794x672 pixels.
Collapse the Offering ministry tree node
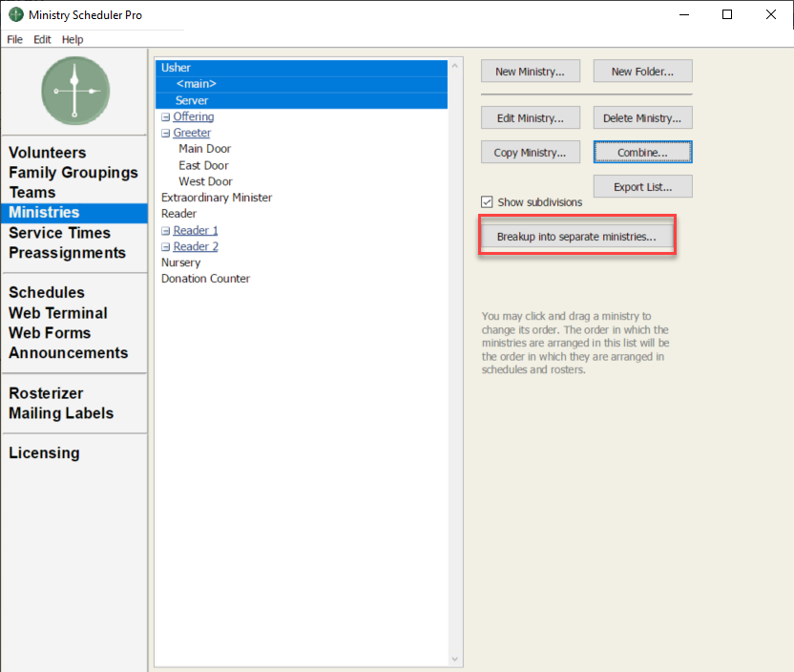pos(166,117)
